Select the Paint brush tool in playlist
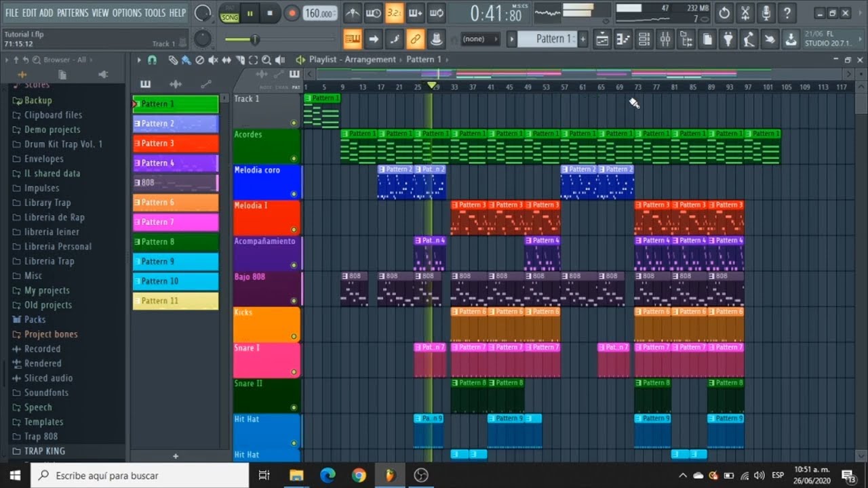Screen dimensions: 868x488 pos(186,60)
